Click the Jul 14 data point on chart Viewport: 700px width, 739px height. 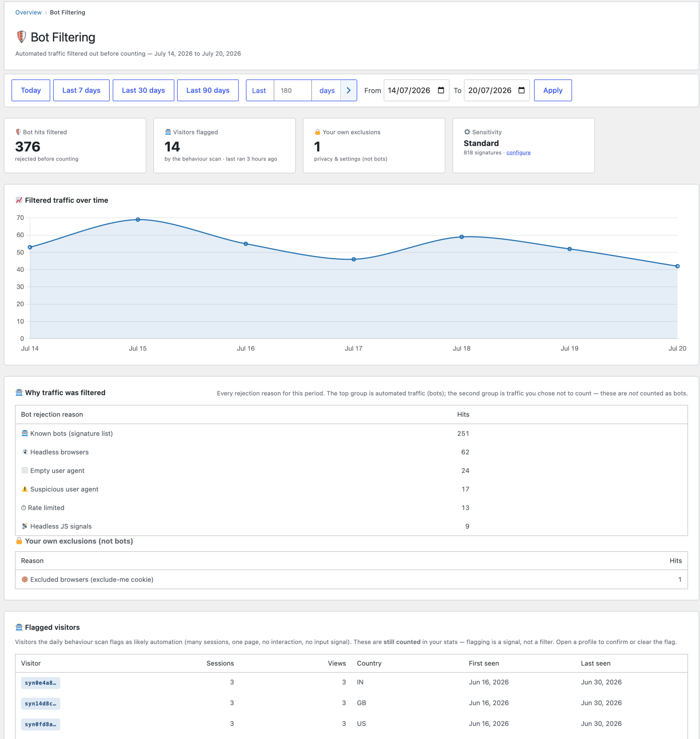pos(30,247)
